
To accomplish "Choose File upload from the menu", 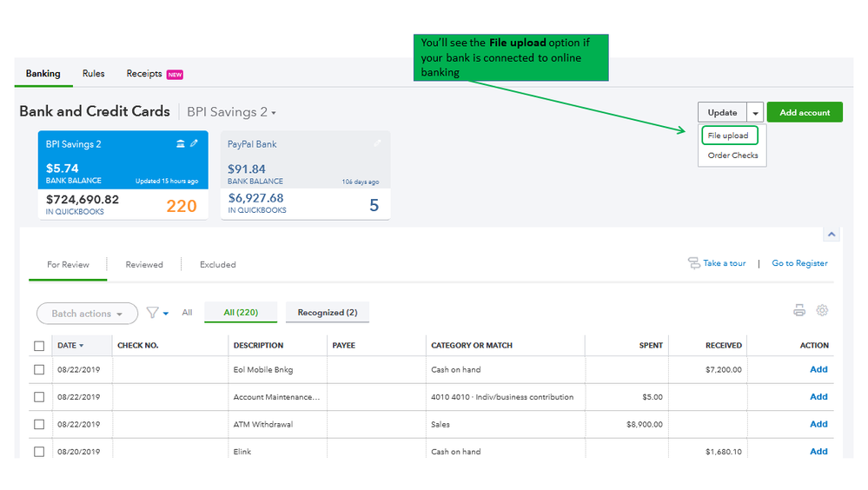I will (x=728, y=136).
